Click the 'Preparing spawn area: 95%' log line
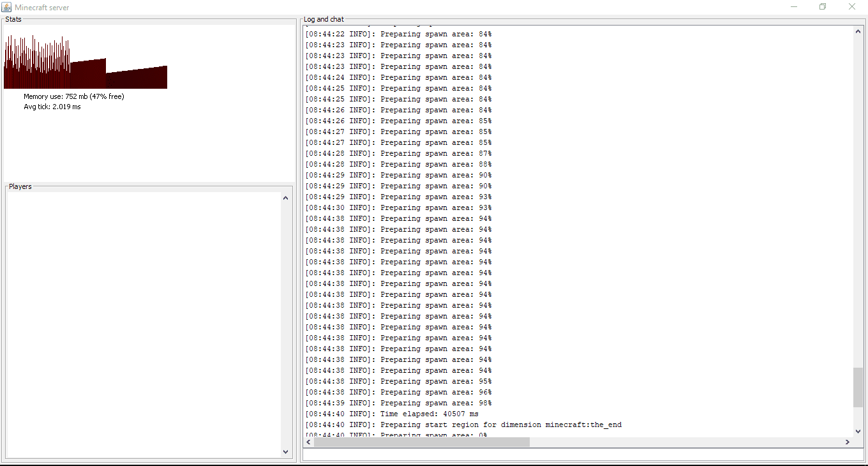The width and height of the screenshot is (868, 466). [398, 381]
